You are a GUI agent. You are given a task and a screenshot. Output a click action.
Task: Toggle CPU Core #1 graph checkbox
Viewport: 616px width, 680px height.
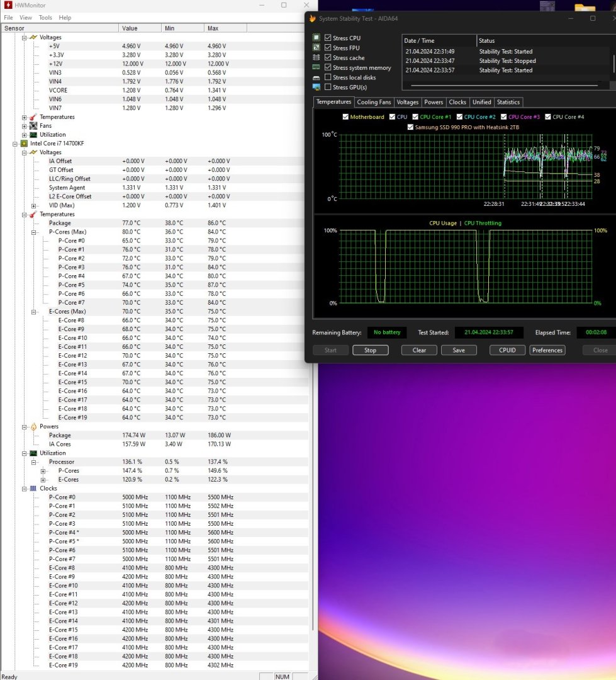coord(415,116)
